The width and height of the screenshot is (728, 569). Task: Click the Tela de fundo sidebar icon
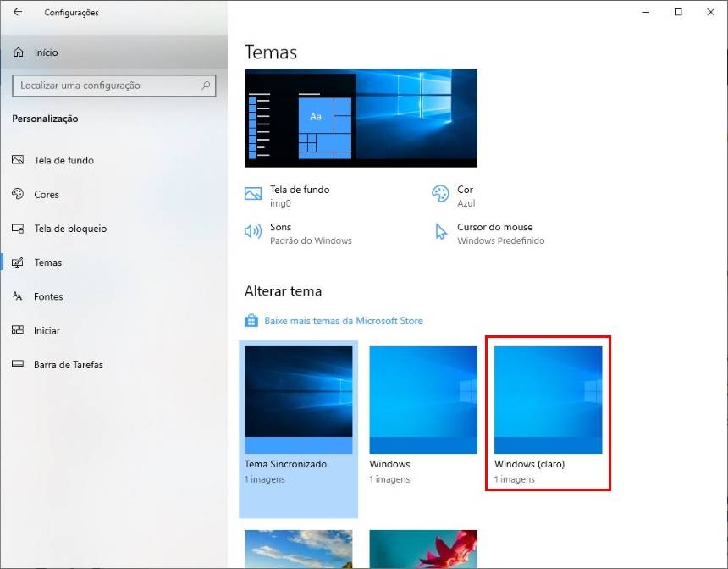point(18,160)
